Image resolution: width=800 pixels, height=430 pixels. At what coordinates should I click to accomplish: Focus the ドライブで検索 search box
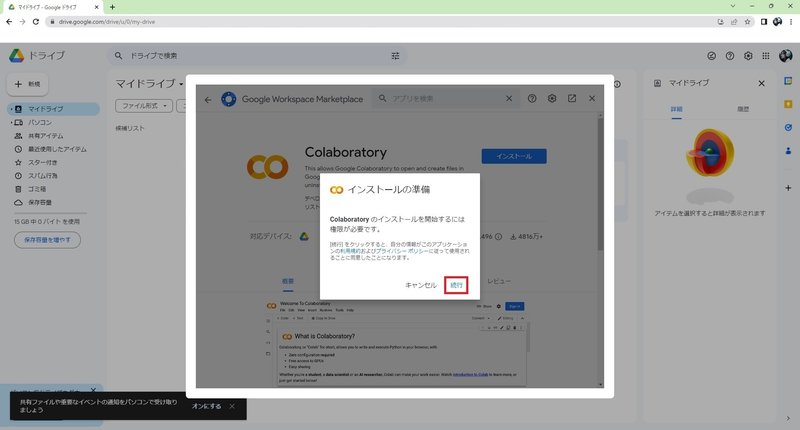coord(255,56)
